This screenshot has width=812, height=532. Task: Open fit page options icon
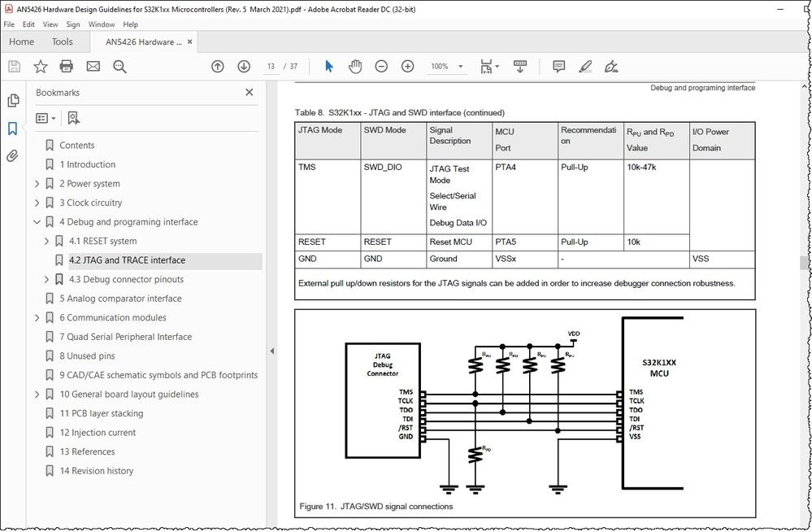tap(489, 67)
